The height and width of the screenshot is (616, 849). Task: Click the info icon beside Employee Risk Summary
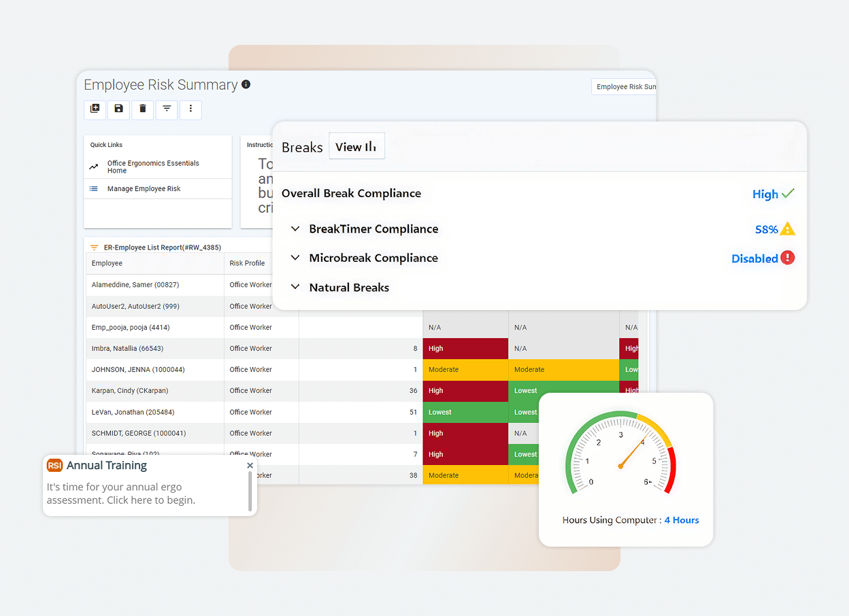tap(246, 84)
